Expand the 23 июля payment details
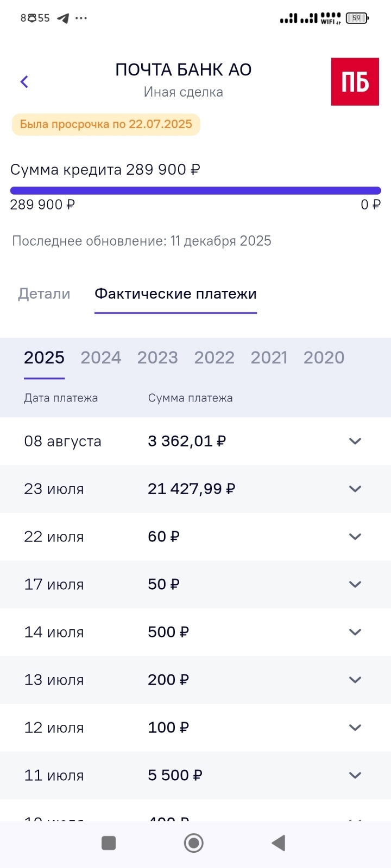 [x=355, y=489]
